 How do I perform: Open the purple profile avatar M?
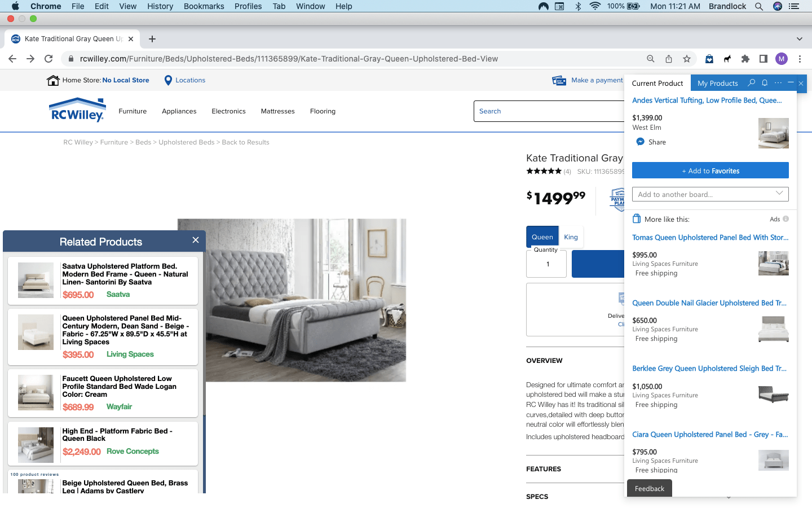(781, 58)
